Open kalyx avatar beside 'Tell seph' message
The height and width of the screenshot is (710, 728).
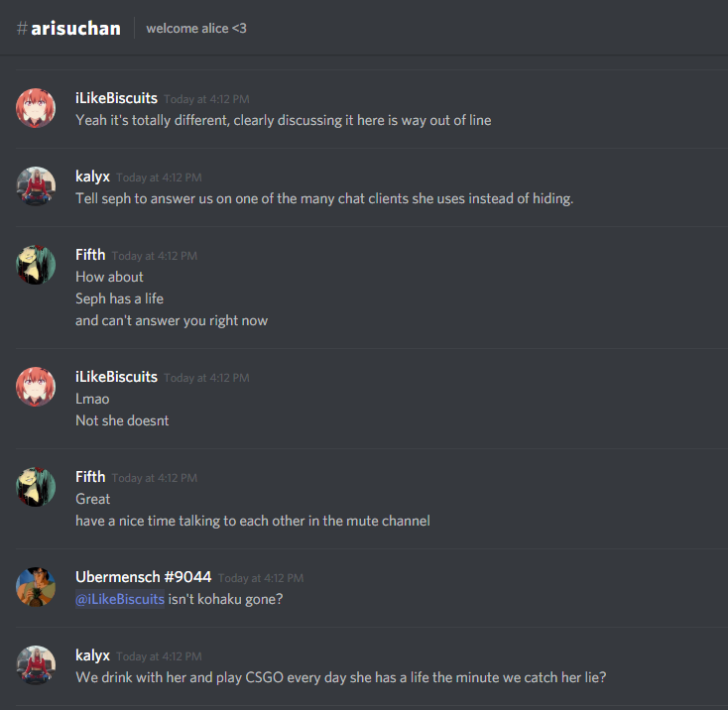(36, 186)
